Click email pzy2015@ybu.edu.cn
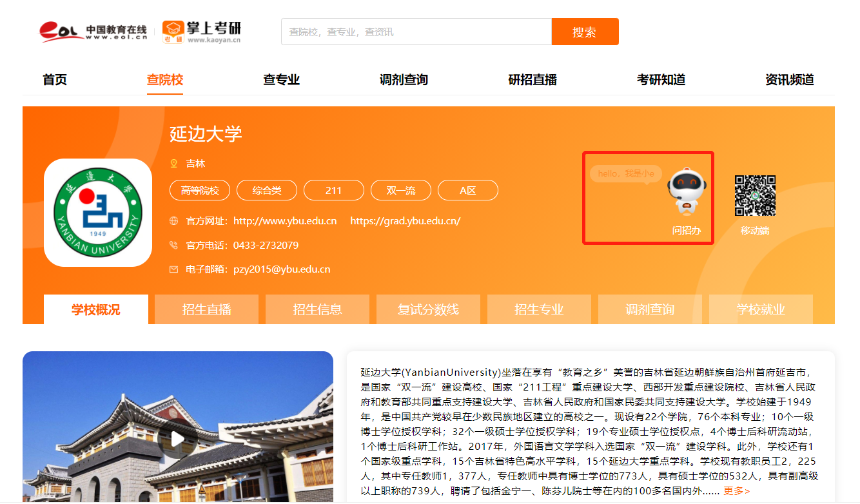The width and height of the screenshot is (860, 504). click(282, 269)
